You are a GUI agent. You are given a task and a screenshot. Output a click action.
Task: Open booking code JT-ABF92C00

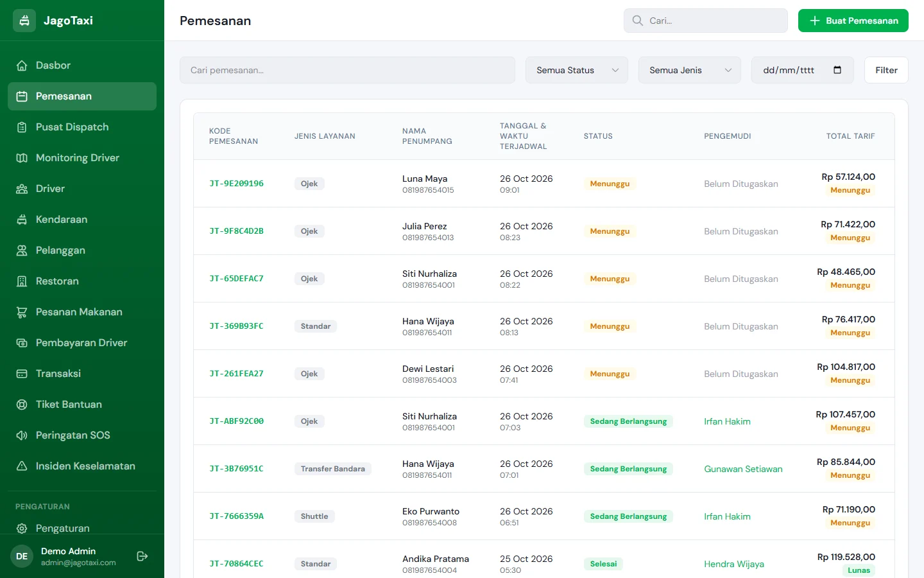pos(236,421)
